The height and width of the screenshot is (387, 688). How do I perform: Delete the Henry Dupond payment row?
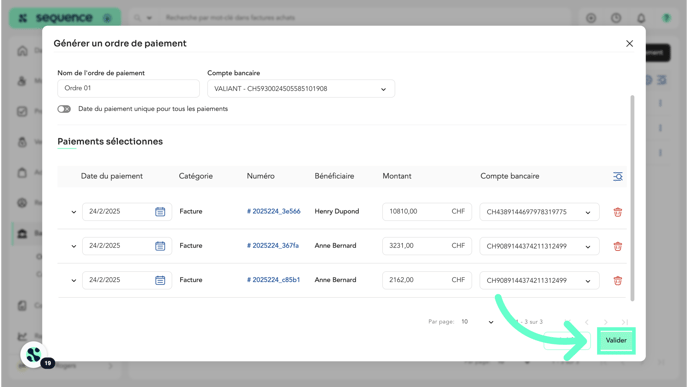[617, 212]
